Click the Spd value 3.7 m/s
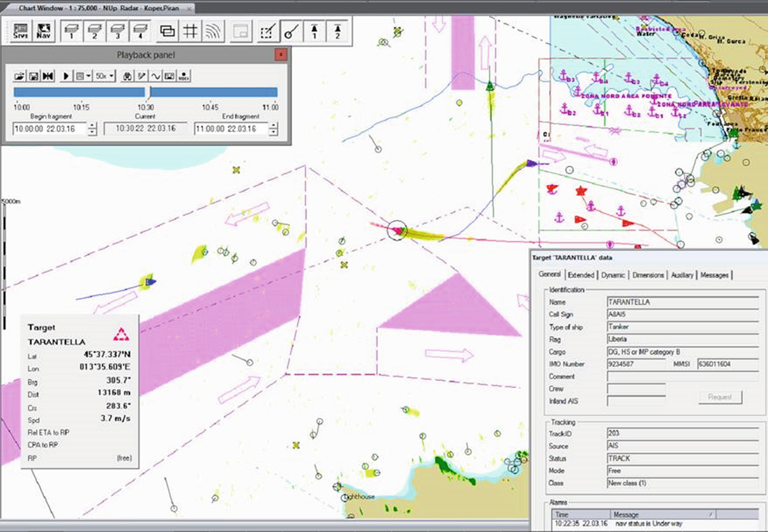Image resolution: width=768 pixels, height=532 pixels. (x=116, y=418)
